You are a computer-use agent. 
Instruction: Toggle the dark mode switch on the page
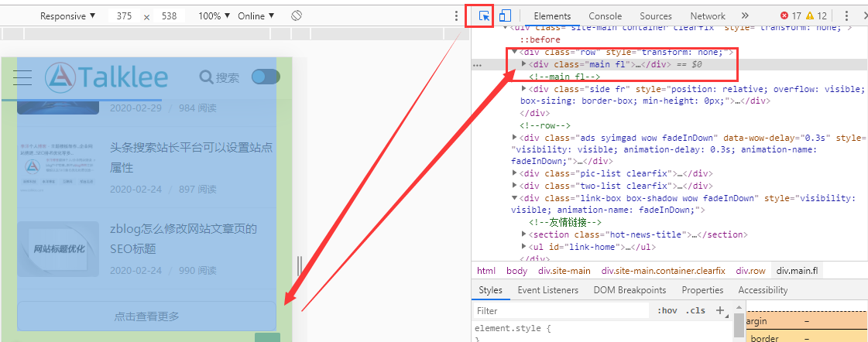266,77
